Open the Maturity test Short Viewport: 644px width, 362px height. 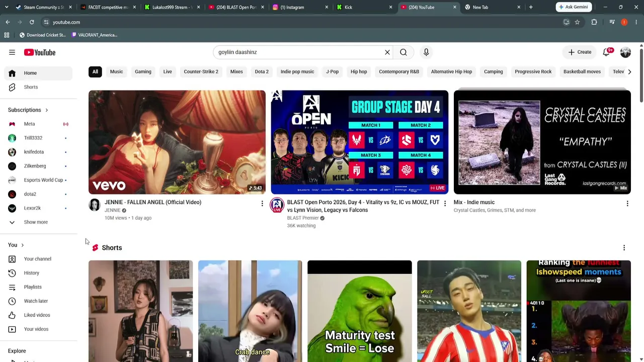(x=360, y=311)
